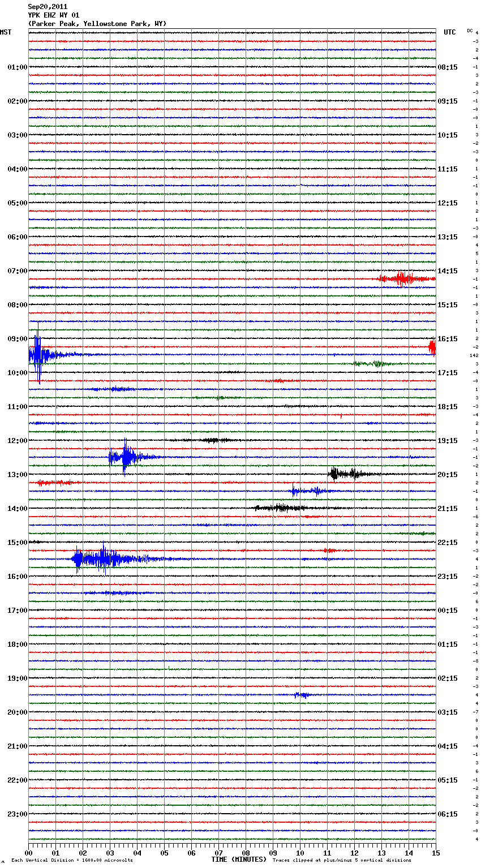Select the 02:00 MST row label
Screen dimensions: 481x868
coord(18,101)
